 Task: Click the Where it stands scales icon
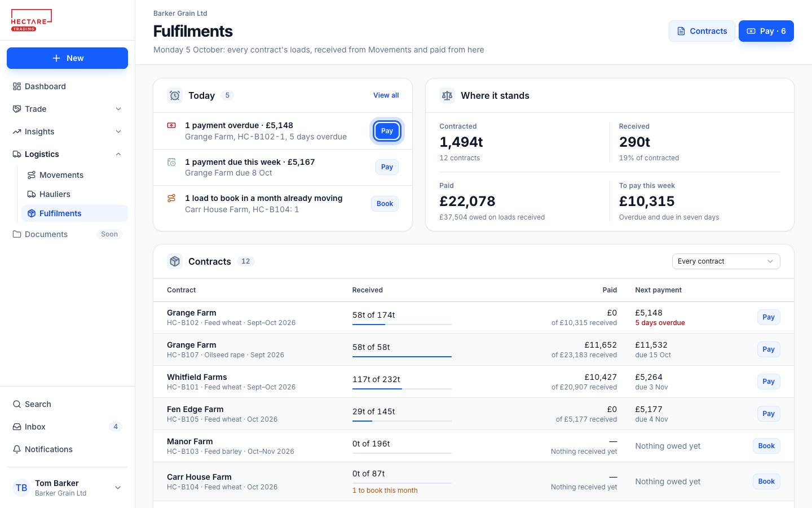(x=447, y=95)
